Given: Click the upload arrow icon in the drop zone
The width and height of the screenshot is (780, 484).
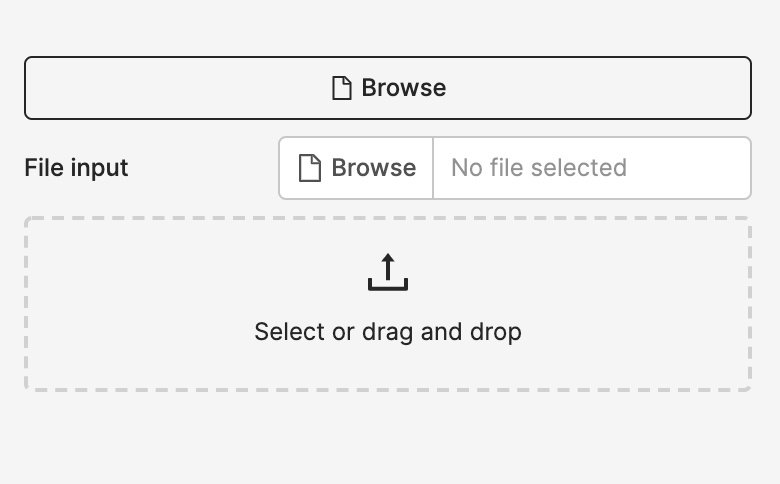Looking at the screenshot, I should pos(388,272).
